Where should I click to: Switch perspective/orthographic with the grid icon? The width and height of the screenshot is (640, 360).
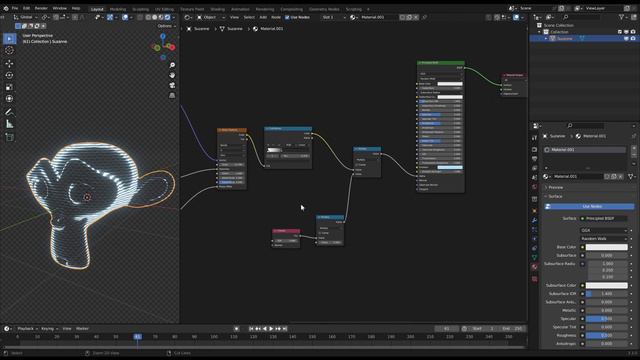click(172, 96)
